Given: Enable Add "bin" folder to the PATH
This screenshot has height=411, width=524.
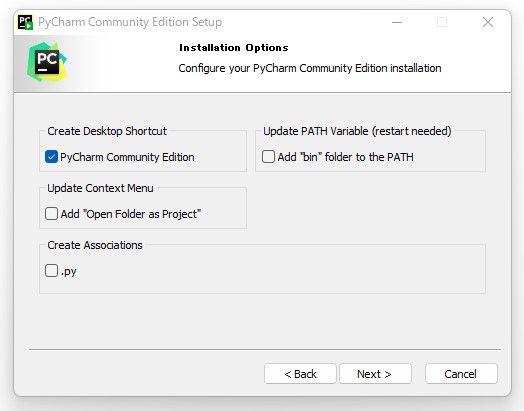Looking at the screenshot, I should coord(268,157).
